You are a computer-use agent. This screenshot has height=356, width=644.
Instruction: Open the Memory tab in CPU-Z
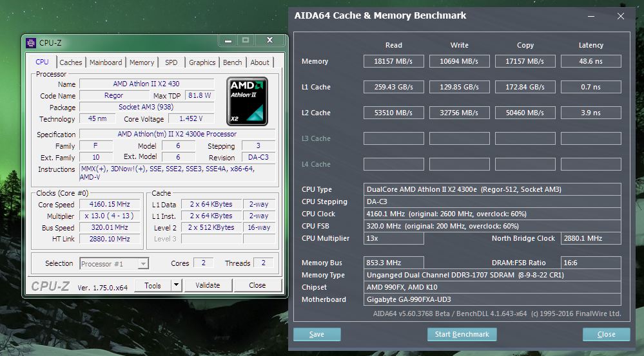click(x=142, y=62)
